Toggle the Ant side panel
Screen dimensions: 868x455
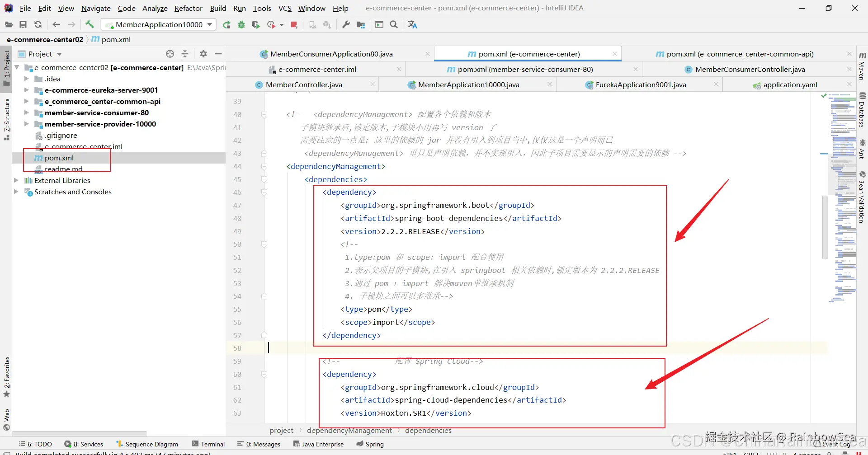click(862, 149)
